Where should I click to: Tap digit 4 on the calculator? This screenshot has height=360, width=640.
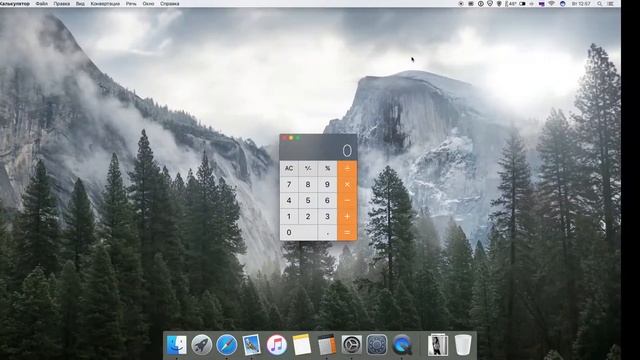(289, 200)
